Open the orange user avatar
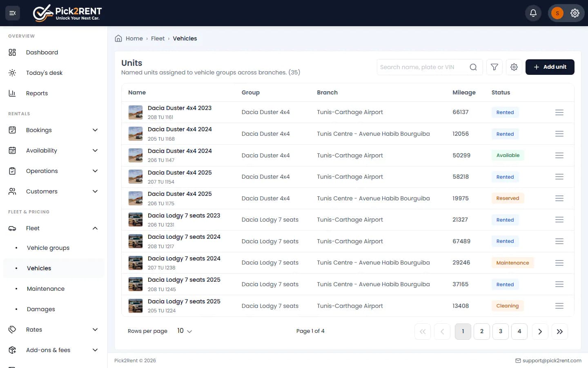 click(557, 13)
